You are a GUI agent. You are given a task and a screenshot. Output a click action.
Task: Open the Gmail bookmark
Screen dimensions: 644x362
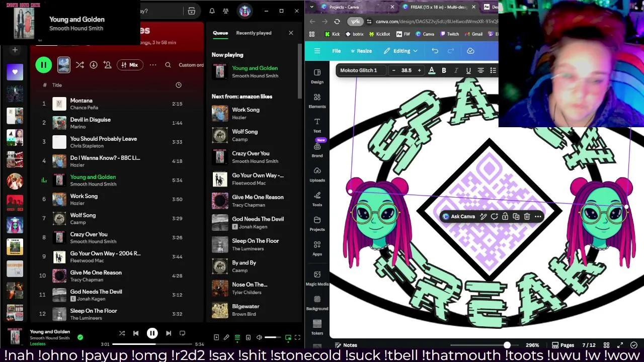[473, 34]
